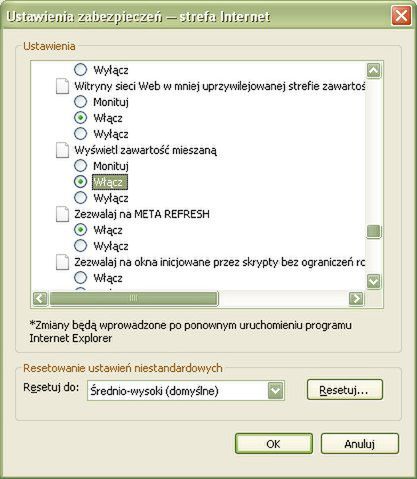Click the horizontal scroll left arrow
The image size is (417, 479).
(40, 298)
